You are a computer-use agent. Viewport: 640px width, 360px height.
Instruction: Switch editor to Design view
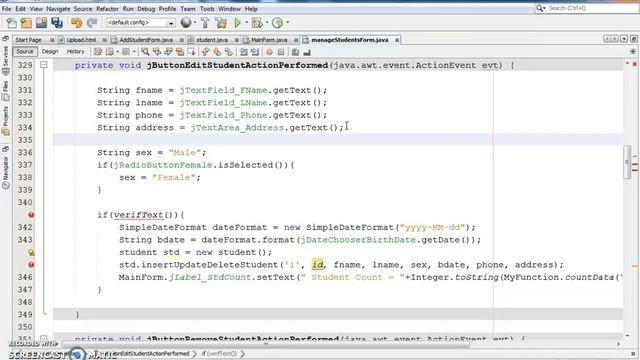point(50,51)
